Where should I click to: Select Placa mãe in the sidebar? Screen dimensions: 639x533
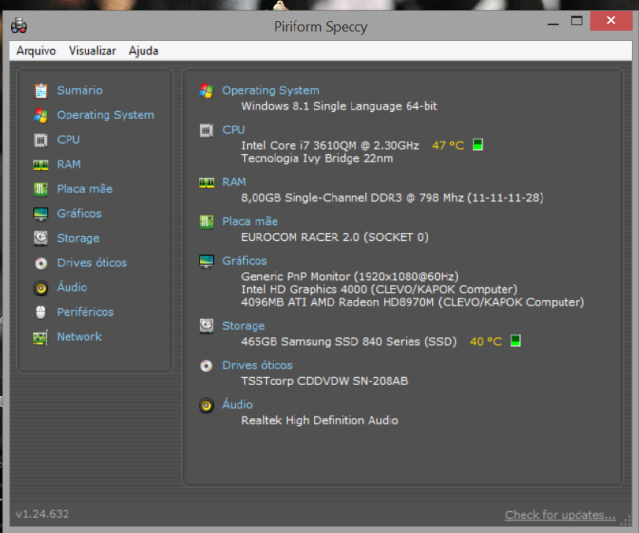click(85, 189)
